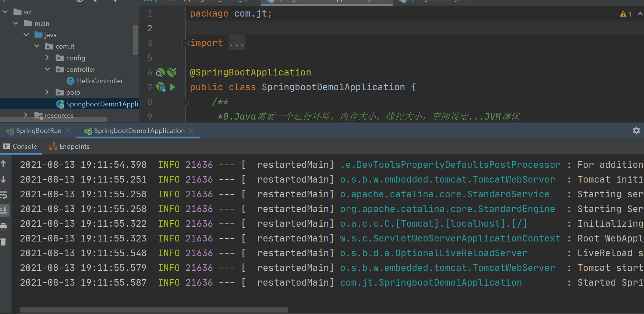Viewport: 644px width, 314px height.
Task: Select the main folder in the project tree
Action: click(36, 24)
